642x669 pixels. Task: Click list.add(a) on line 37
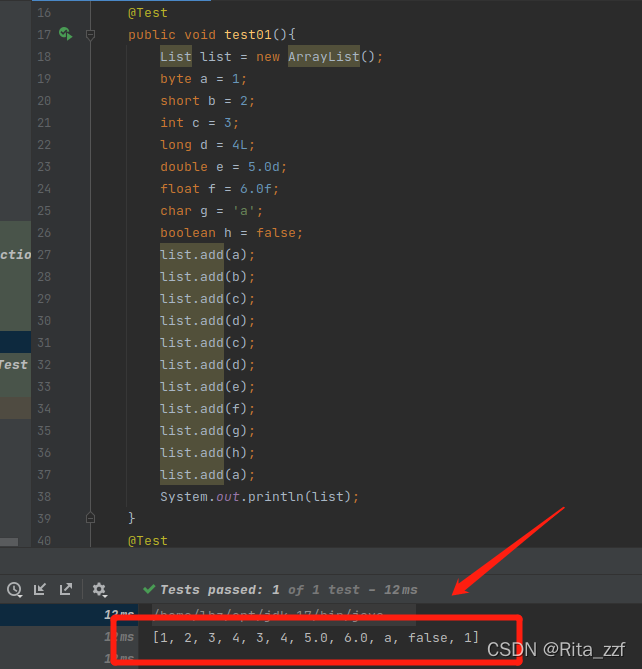[x=207, y=475]
